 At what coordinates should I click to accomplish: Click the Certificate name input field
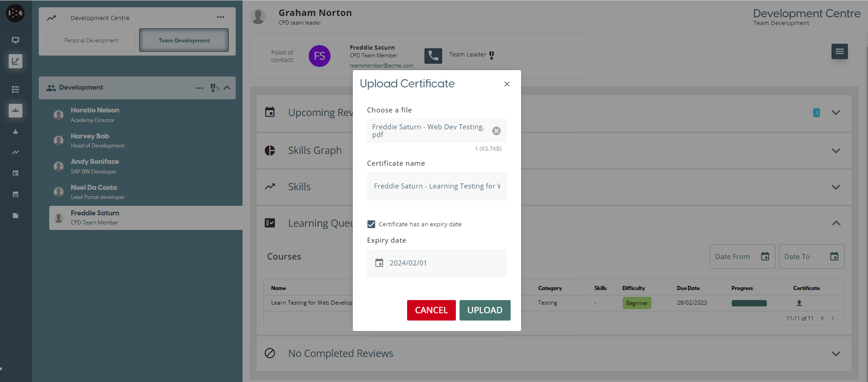436,186
